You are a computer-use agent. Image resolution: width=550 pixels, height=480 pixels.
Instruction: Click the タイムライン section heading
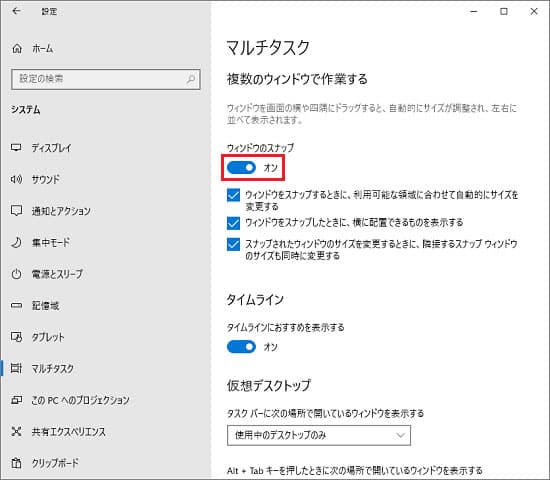(x=255, y=300)
